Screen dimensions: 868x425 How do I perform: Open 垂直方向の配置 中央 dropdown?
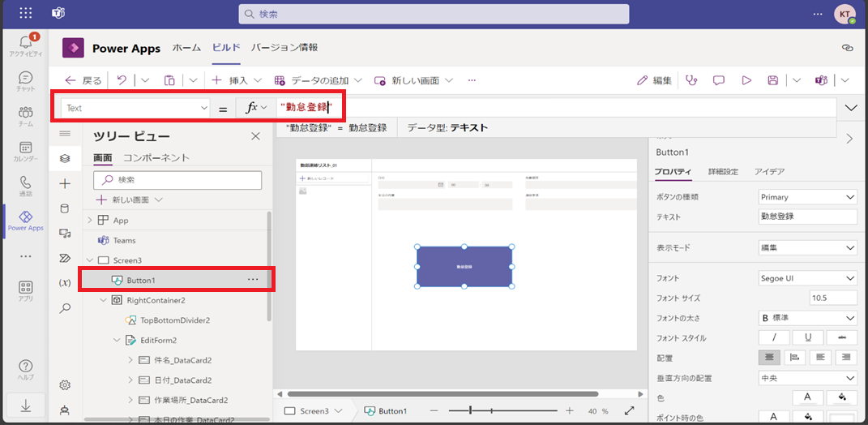click(808, 379)
